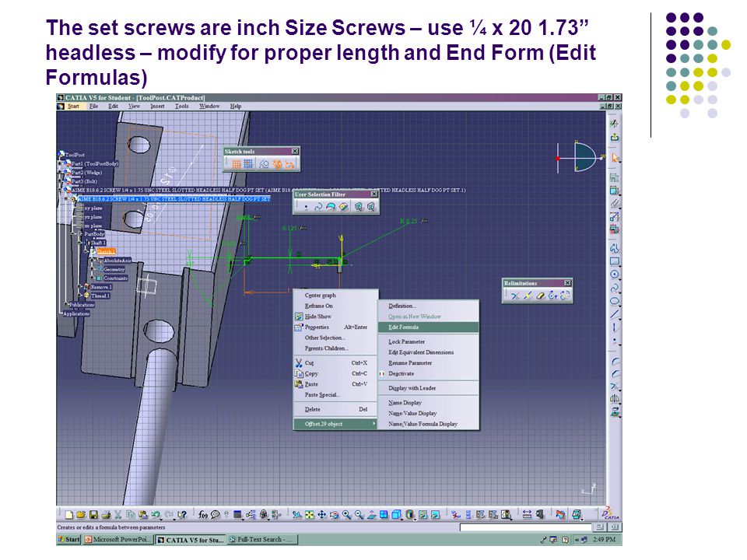Viewport: 747px width, 560px height.
Task: Select the Ellipse tool icon
Action: pyautogui.click(x=615, y=301)
